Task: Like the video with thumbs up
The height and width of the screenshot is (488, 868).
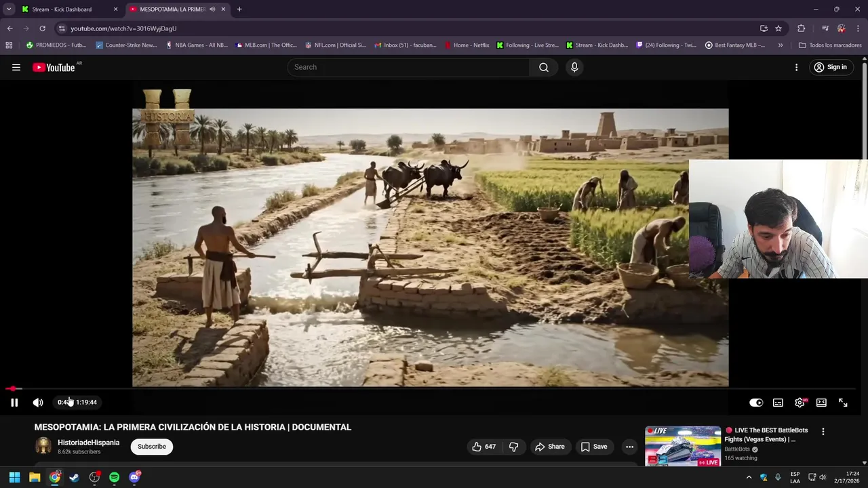Action: 484,447
